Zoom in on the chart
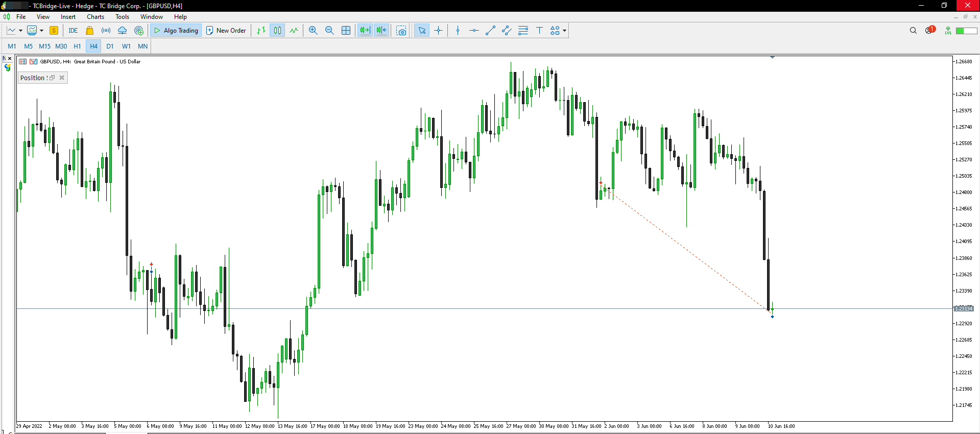 tap(313, 31)
